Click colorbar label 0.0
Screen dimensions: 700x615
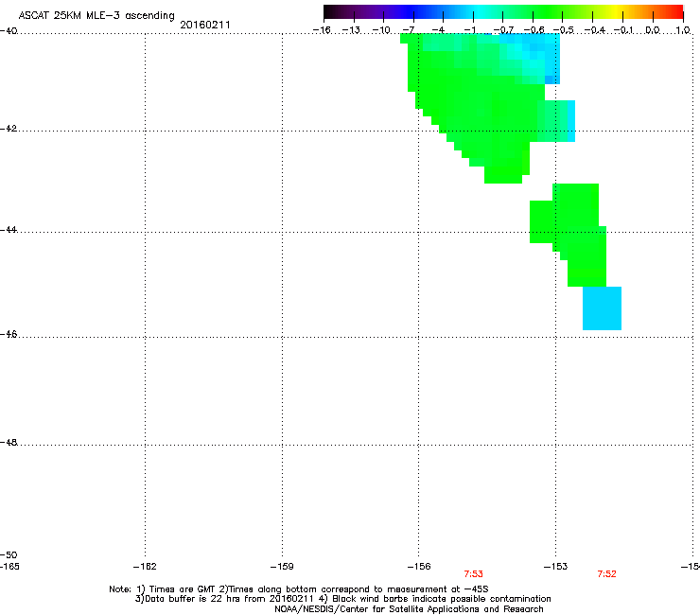tap(653, 30)
